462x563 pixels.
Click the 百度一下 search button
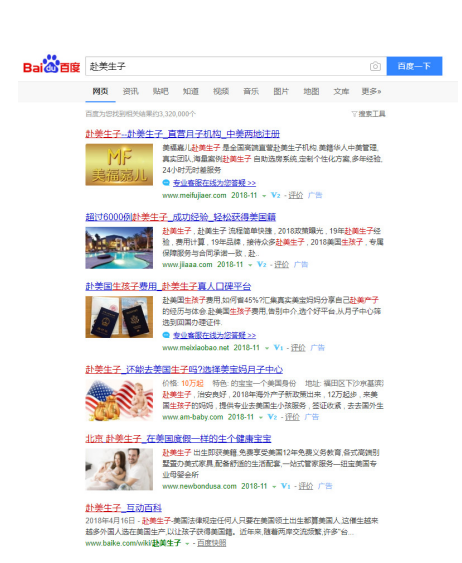[x=414, y=66]
